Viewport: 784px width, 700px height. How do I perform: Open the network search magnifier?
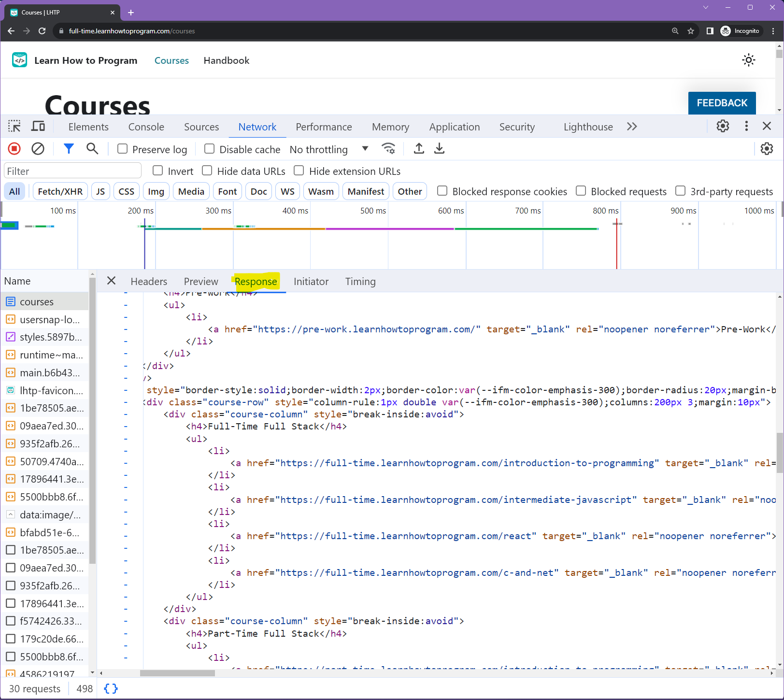(x=92, y=149)
